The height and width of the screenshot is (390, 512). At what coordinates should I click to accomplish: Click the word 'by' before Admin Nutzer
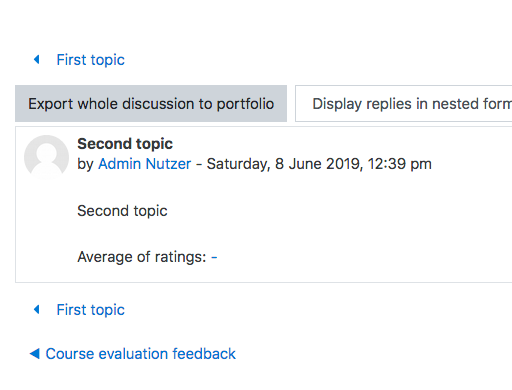pos(85,164)
